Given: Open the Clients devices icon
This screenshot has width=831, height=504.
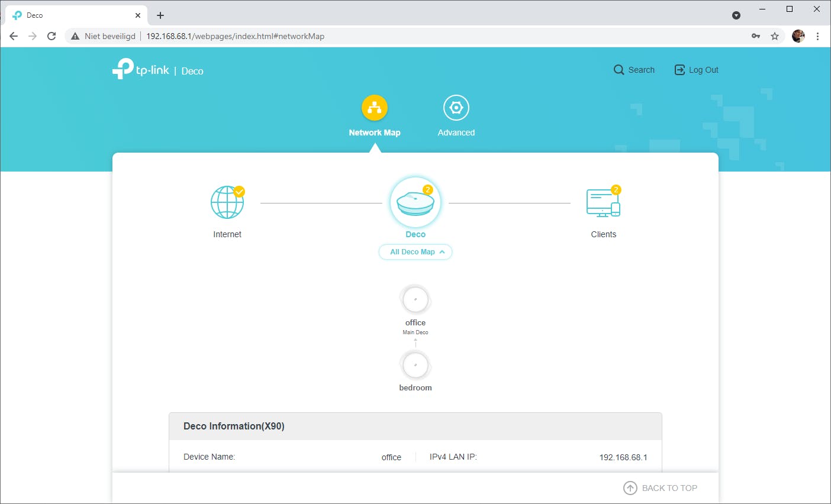Looking at the screenshot, I should pos(603,203).
